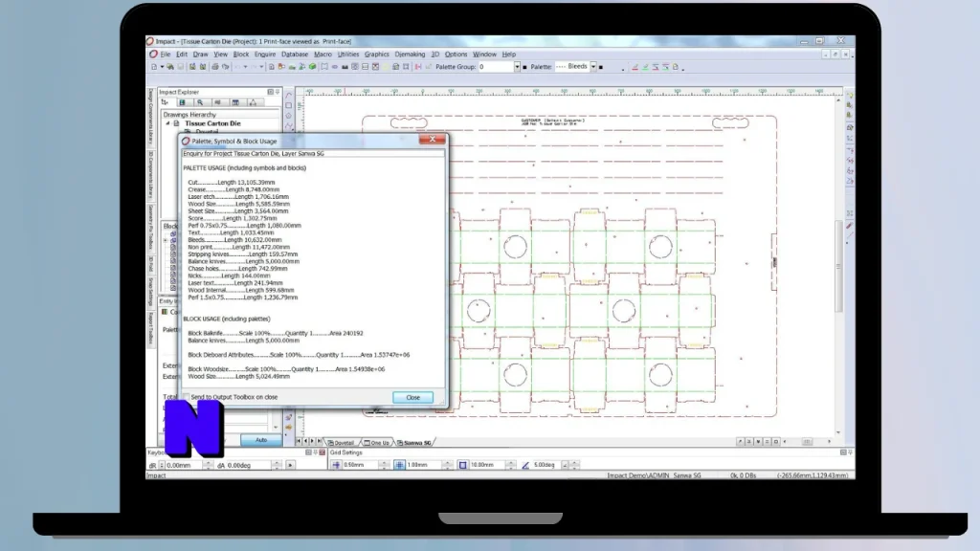This screenshot has width=980, height=551.
Task: Open the Palette Group dropdown
Action: 517,67
